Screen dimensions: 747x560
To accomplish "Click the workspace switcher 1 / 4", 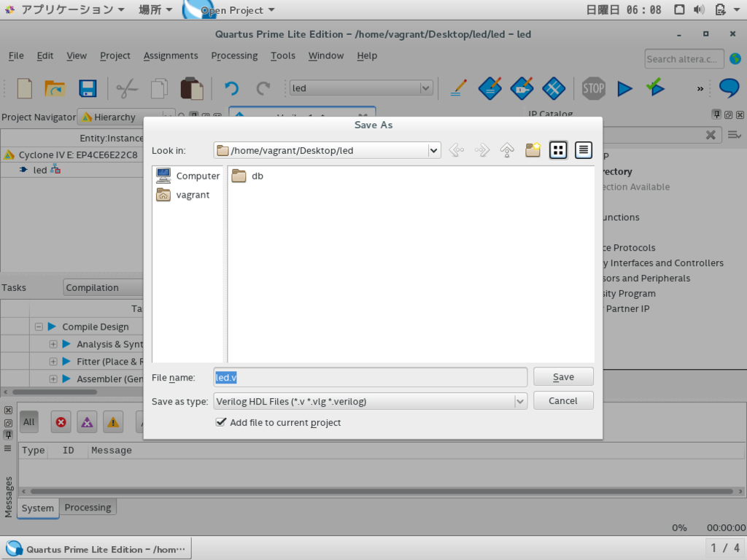I will [x=725, y=548].
